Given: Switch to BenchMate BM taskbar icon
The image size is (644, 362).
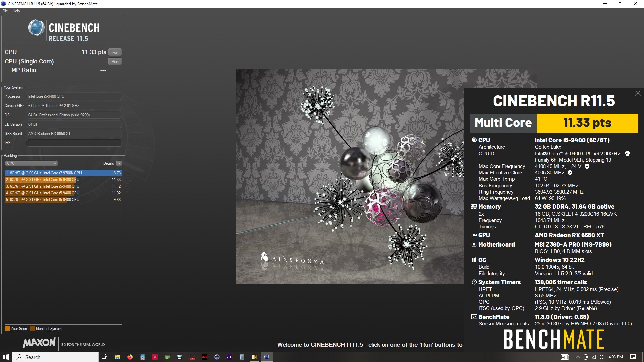Looking at the screenshot, I should click(254, 357).
